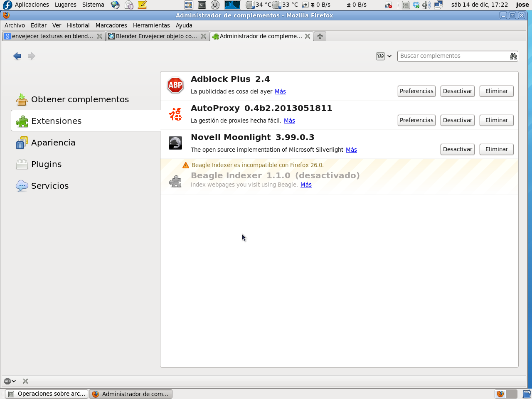Open the mail envelope launcher in top panel
The image size is (532, 399).
pos(129,5)
